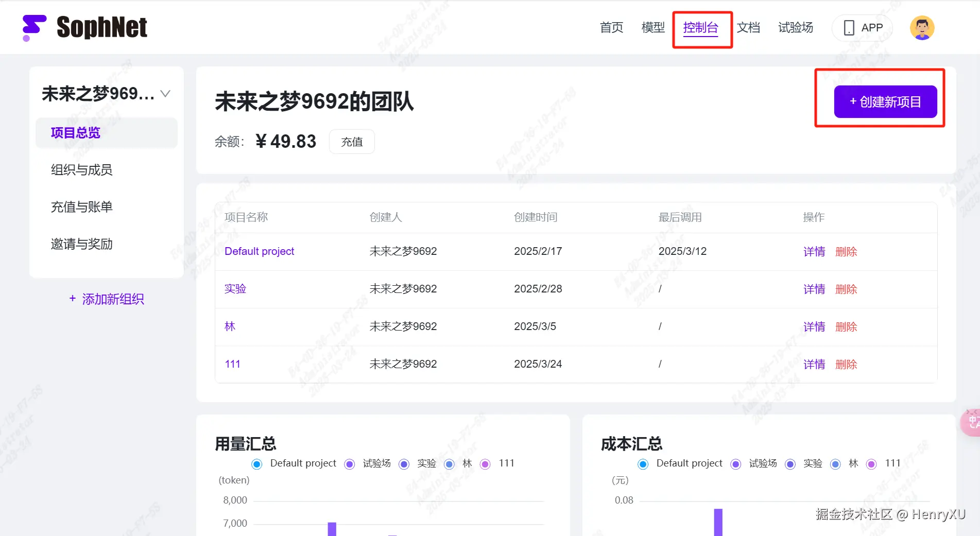The width and height of the screenshot is (980, 536).
Task: Toggle 试验场 legend in 用量汇总 chart
Action: point(368,463)
